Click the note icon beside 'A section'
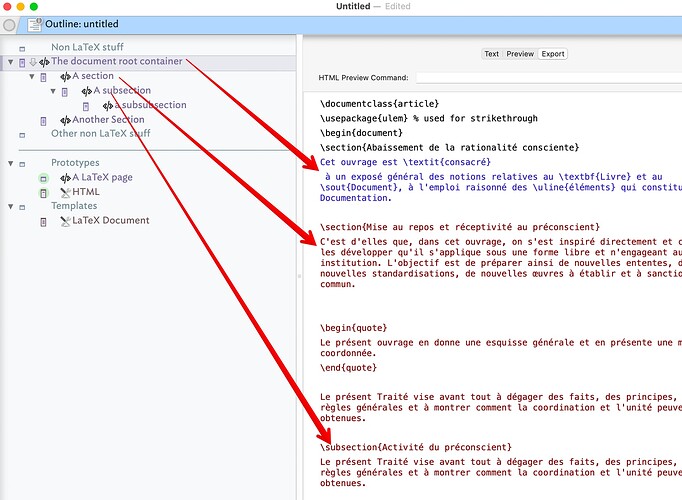Viewport: 682px width, 500px height. click(x=43, y=76)
